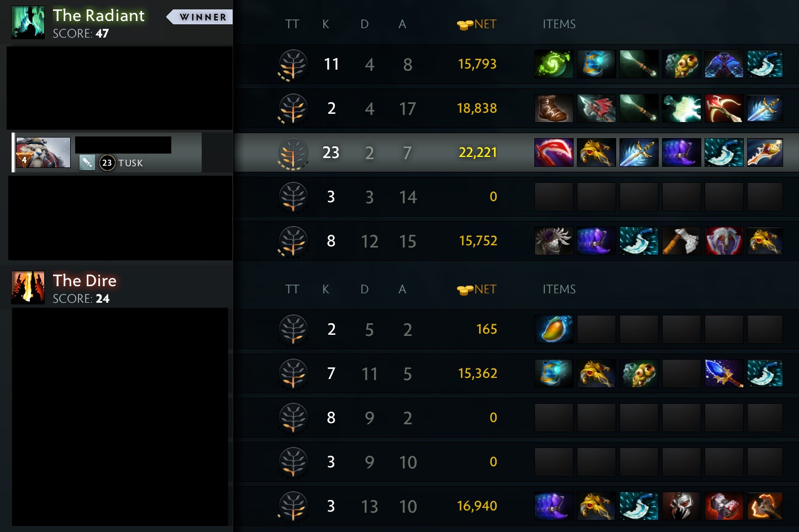Image resolution: width=799 pixels, height=532 pixels.
Task: Click the empty item slot beside Enchanted Mango
Action: (596, 329)
